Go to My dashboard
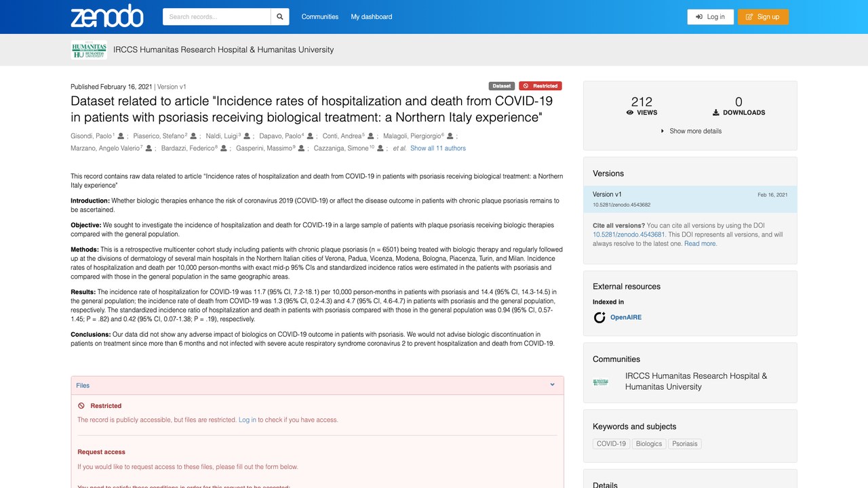 click(371, 17)
